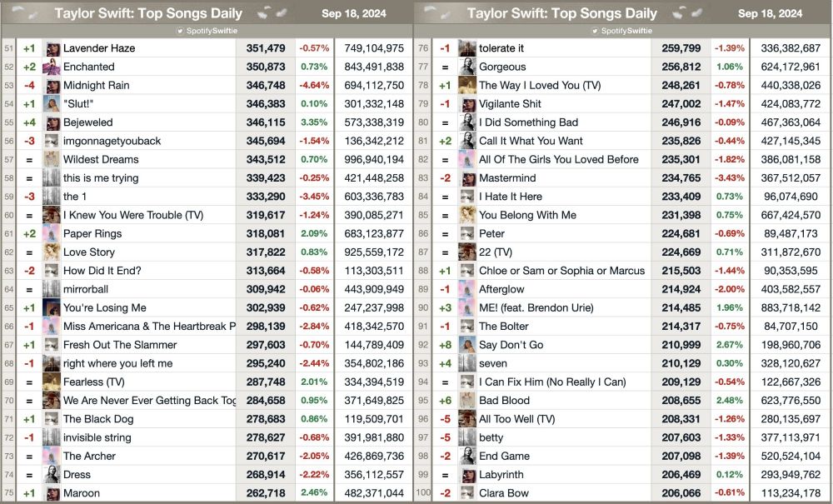The width and height of the screenshot is (833, 504).
Task: Select the song title I Knew You Were Trouble (TV)
Action: click(x=133, y=215)
